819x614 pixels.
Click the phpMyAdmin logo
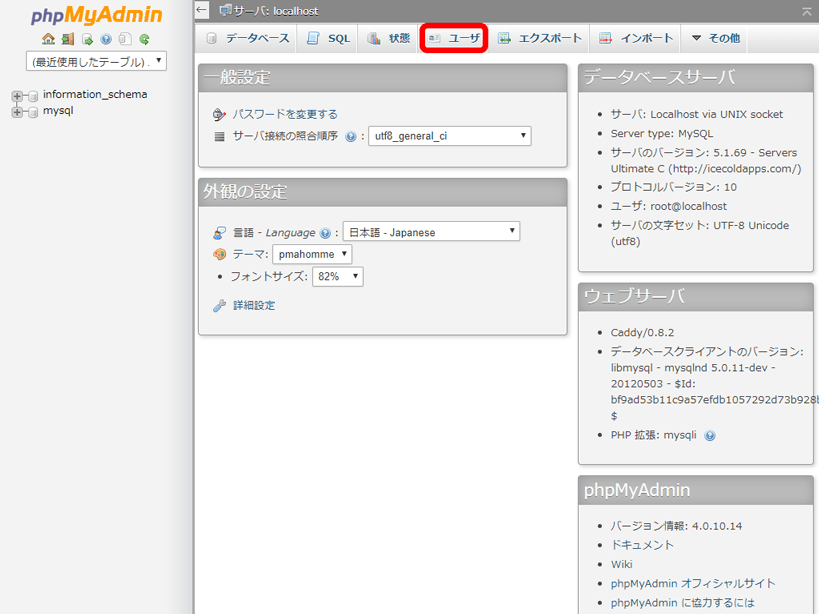click(x=97, y=15)
